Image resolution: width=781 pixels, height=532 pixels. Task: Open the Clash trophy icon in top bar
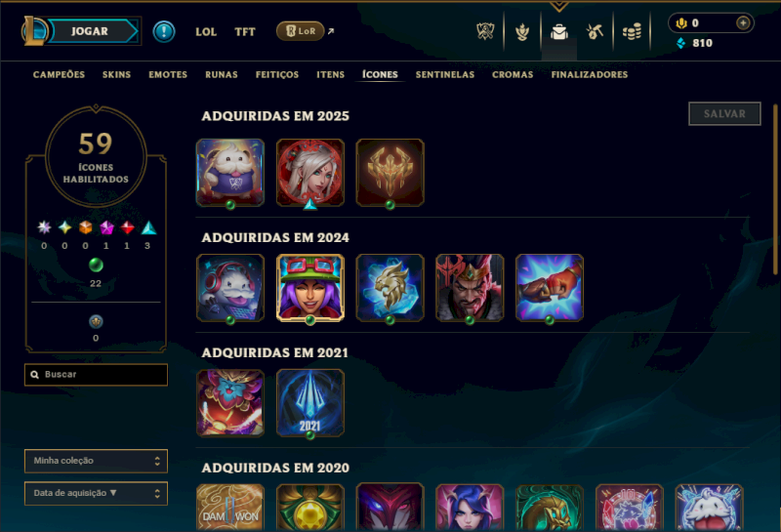[x=484, y=31]
